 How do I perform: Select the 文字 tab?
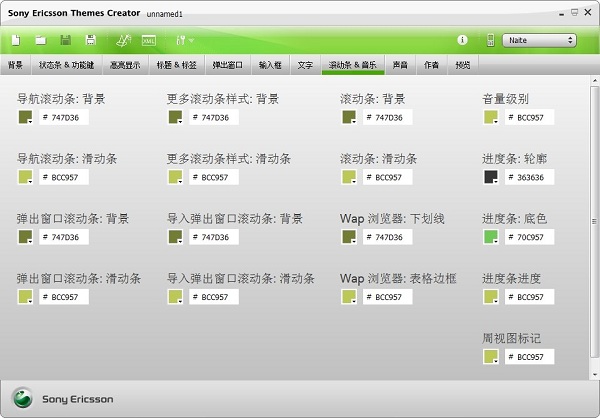[305, 65]
